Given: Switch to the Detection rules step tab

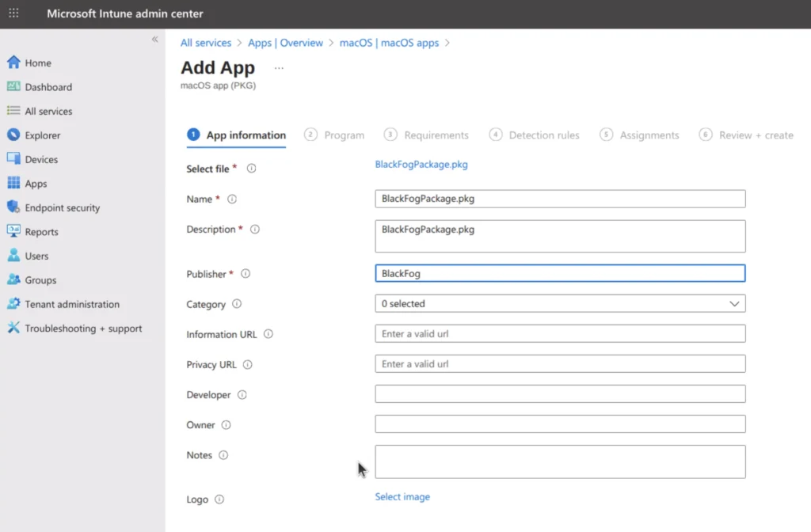Looking at the screenshot, I should [x=535, y=135].
